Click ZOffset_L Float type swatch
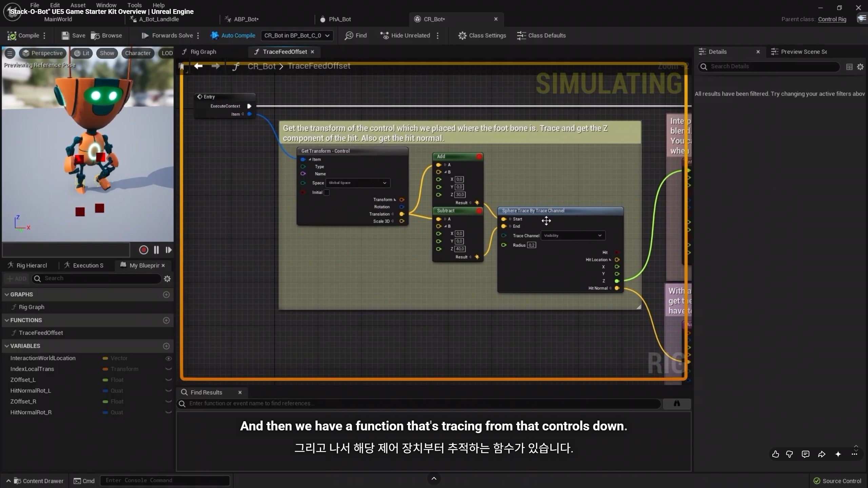This screenshot has height=488, width=868. click(105, 380)
